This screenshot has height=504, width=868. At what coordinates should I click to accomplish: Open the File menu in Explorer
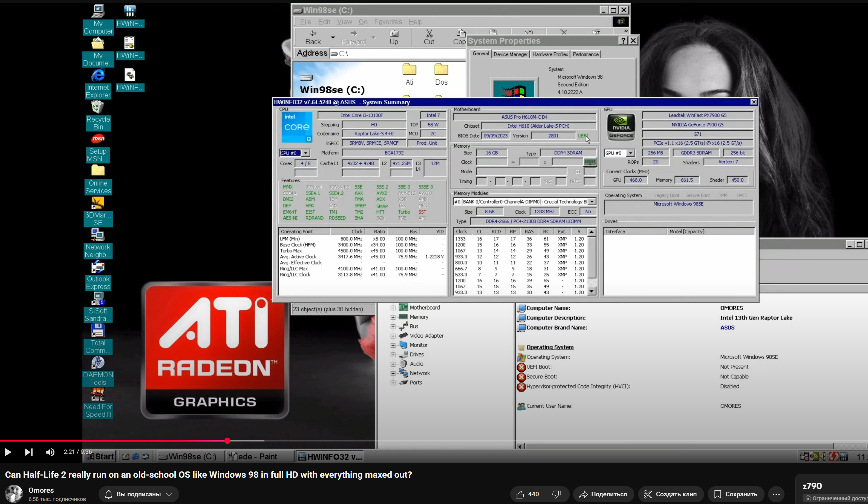click(x=305, y=22)
